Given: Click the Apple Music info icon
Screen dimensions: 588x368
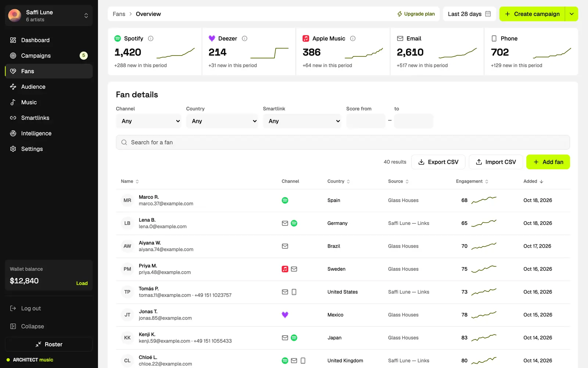Looking at the screenshot, I should (x=353, y=38).
